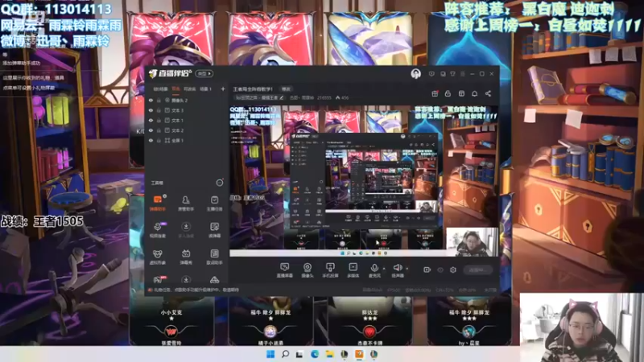Viewport: 644px width, 362px height.
Task: Open the orange 弹幕助手 danmaku assistant tool
Action: (x=158, y=204)
